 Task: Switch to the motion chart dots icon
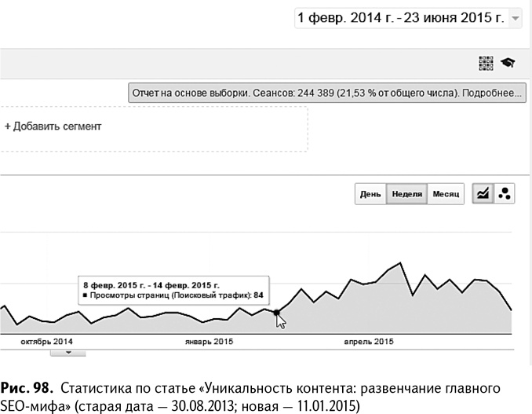tap(505, 193)
